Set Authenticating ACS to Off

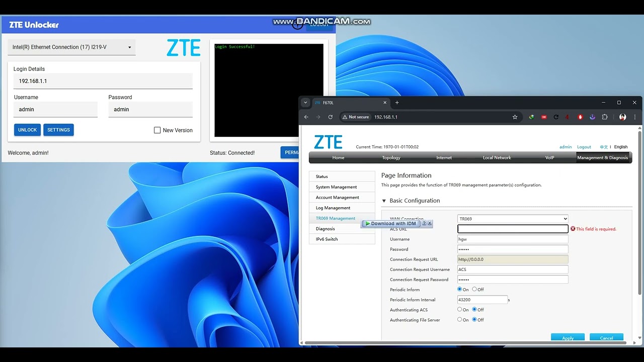(474, 309)
